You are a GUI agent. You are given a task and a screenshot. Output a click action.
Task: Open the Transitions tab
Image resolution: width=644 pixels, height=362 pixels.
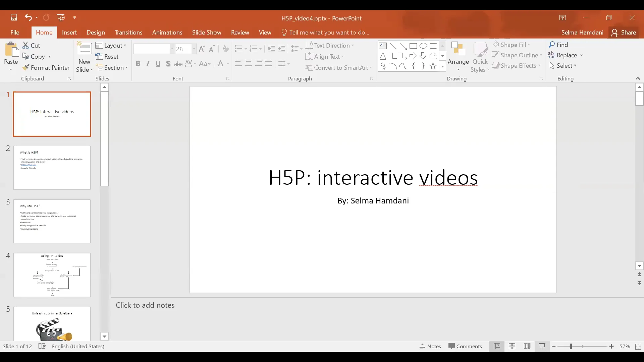coord(128,32)
